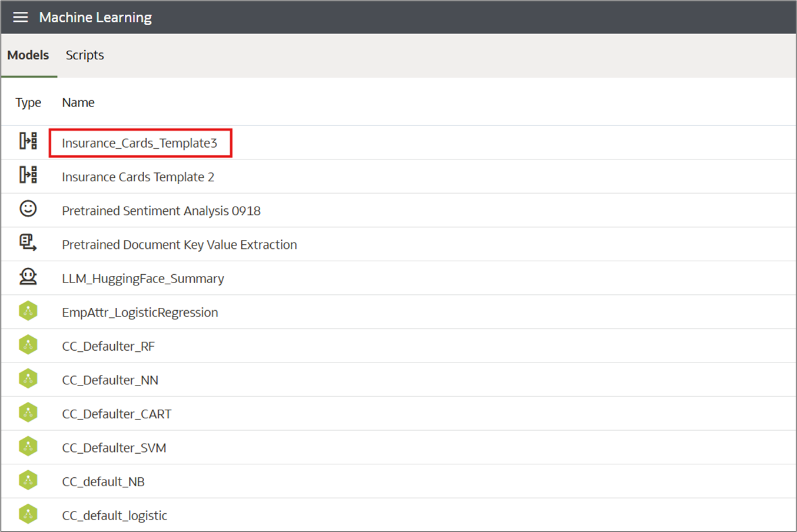Open Pretrained Document Key Value Extraction

(179, 245)
